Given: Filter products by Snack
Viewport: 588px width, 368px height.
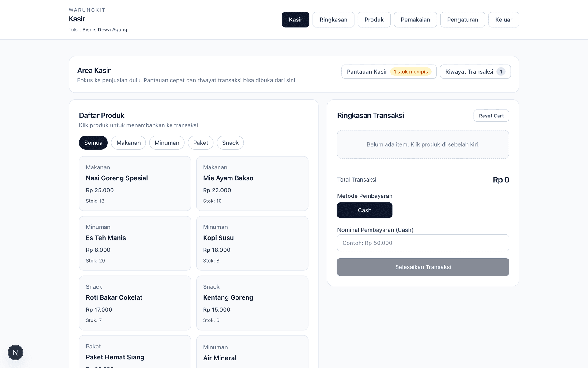Looking at the screenshot, I should point(230,143).
